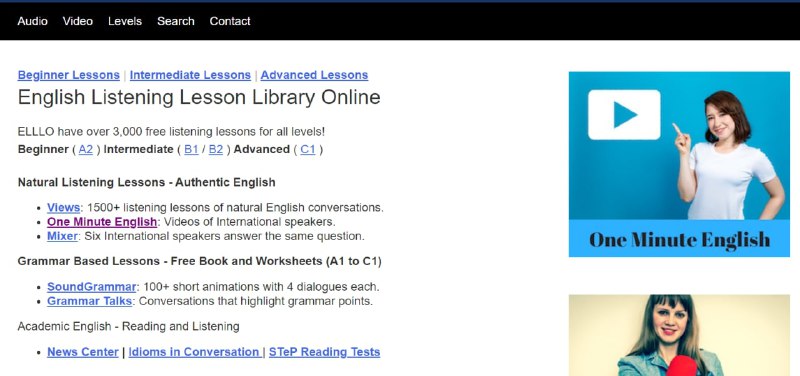Open the Grammar Talks link
Viewport: 800px width, 376px height.
click(x=89, y=301)
